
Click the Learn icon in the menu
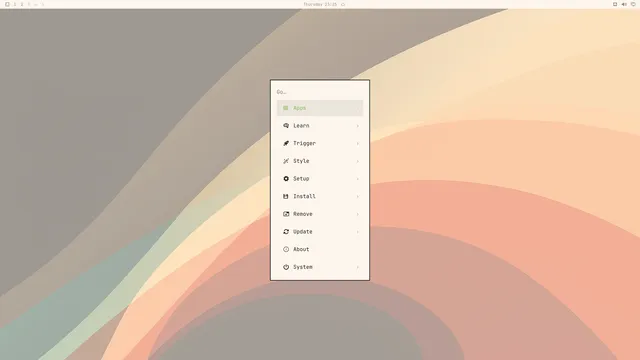point(286,126)
